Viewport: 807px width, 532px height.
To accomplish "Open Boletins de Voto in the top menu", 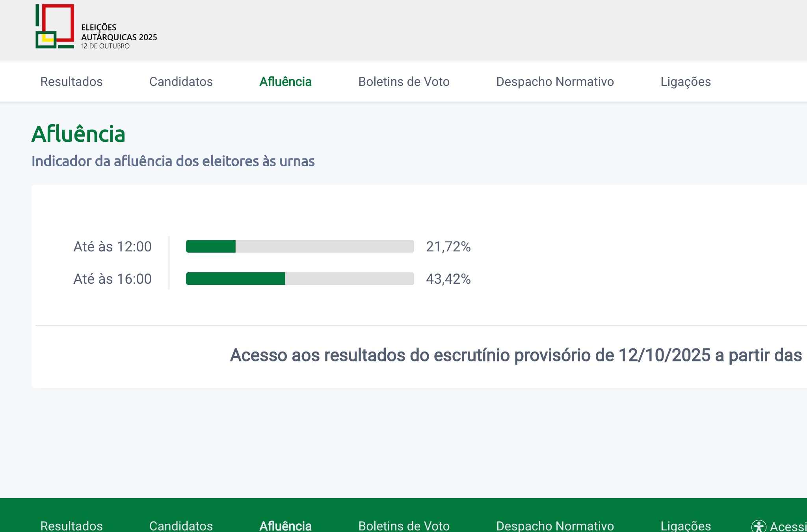I will coord(404,82).
